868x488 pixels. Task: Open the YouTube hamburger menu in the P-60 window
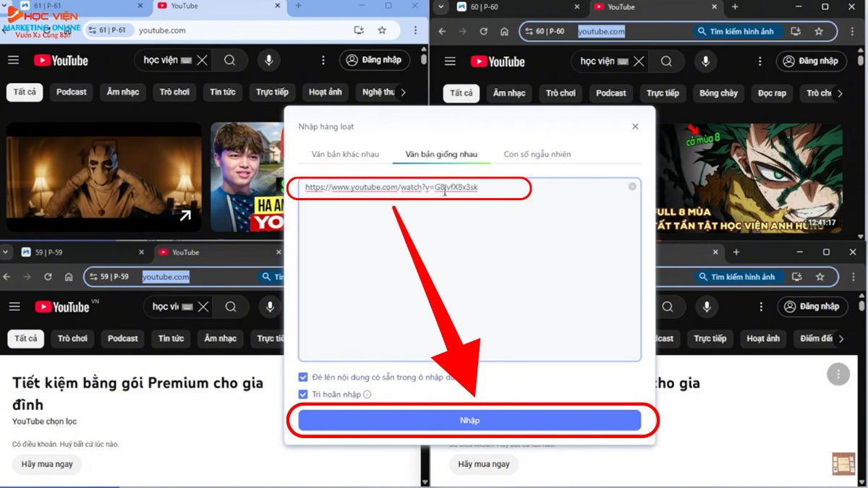click(450, 61)
